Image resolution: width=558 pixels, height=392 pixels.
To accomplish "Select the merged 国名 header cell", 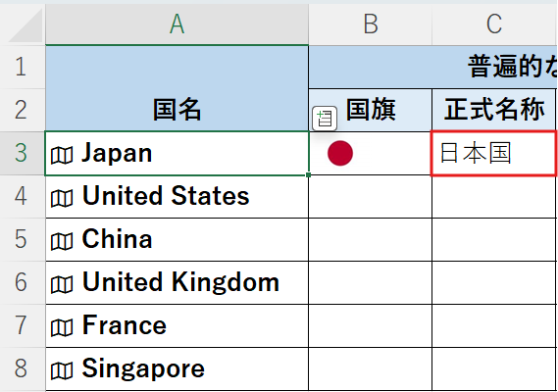I will pyautogui.click(x=177, y=88).
